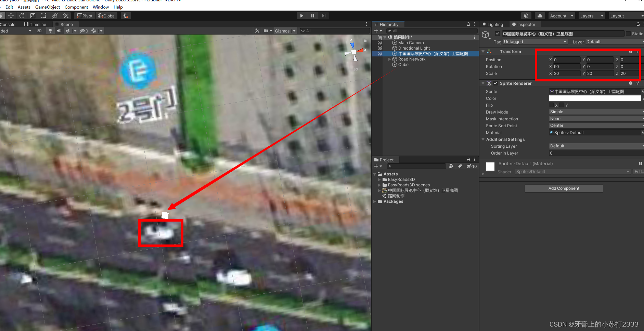
Task: Open Transform component help
Action: tap(631, 52)
